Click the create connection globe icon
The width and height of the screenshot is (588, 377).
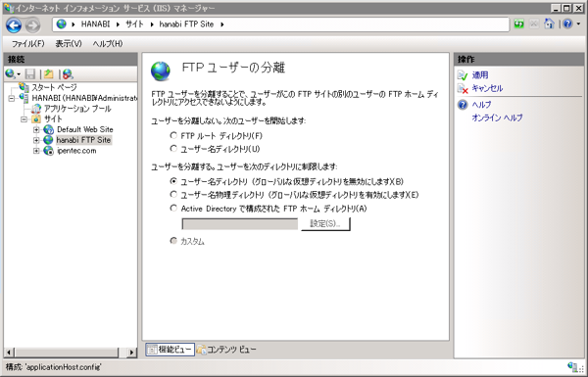tap(10, 73)
